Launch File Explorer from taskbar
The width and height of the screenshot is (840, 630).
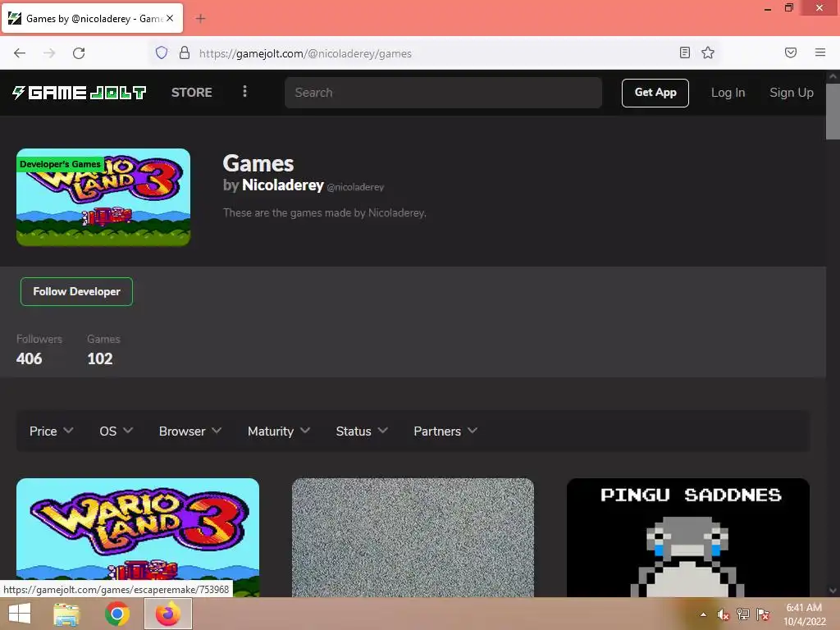pyautogui.click(x=66, y=614)
